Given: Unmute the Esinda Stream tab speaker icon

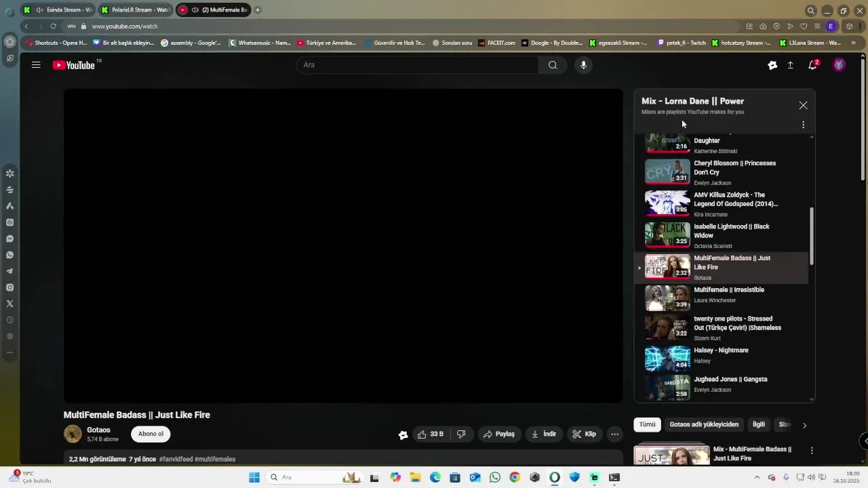Looking at the screenshot, I should [x=39, y=10].
